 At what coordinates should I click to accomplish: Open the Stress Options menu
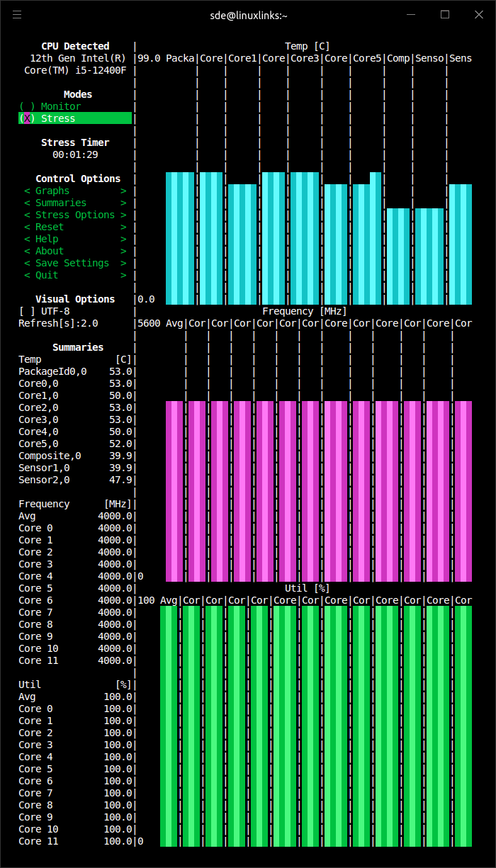[75, 215]
